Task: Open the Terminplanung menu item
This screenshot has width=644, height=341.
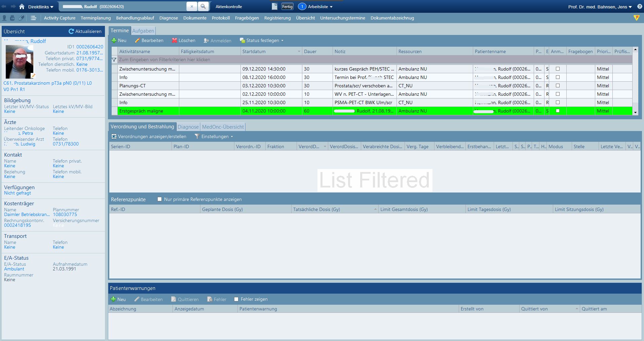Action: [x=96, y=18]
